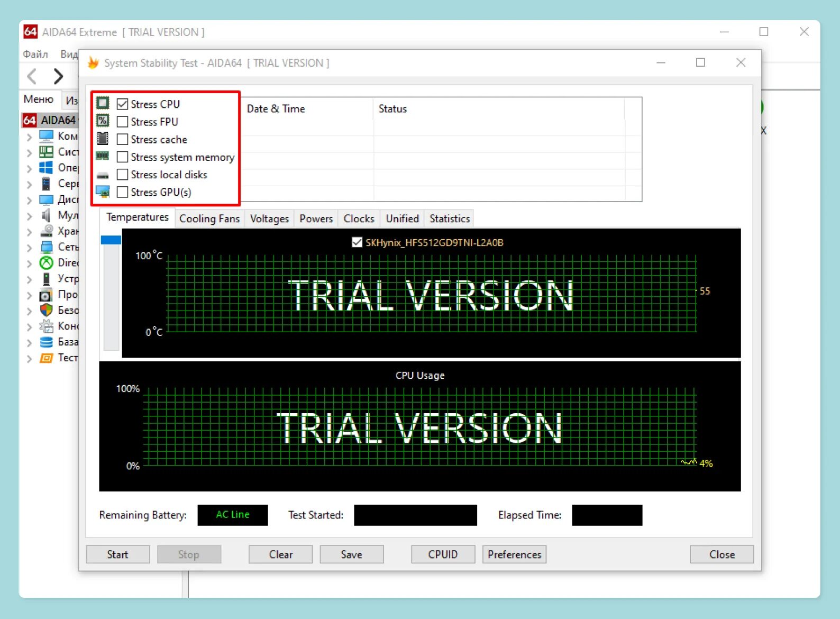
Task: Expand the Дис tree node chevron
Action: pos(29,200)
